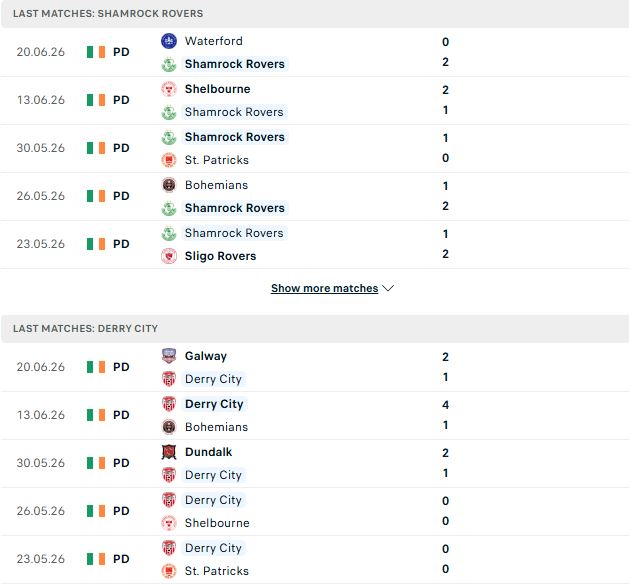
Task: Click the Waterford club crest icon
Action: point(169,41)
